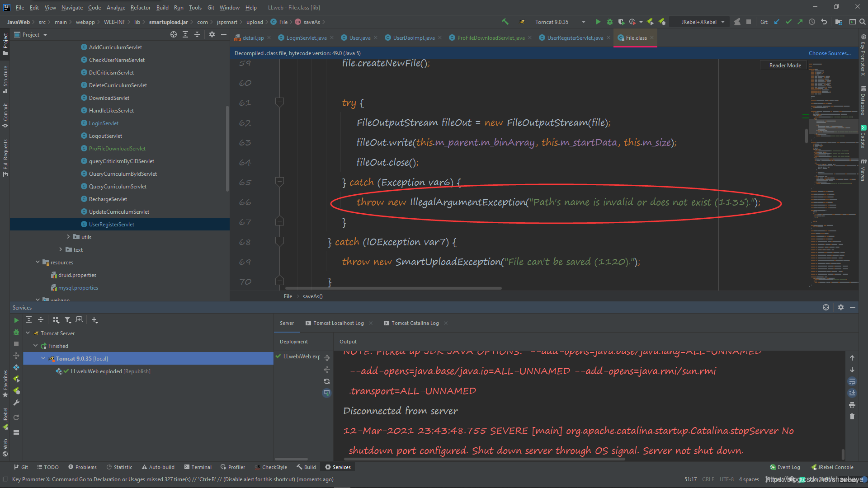The width and height of the screenshot is (868, 488).
Task: Click the LoginServlet.java tab
Action: 305,38
